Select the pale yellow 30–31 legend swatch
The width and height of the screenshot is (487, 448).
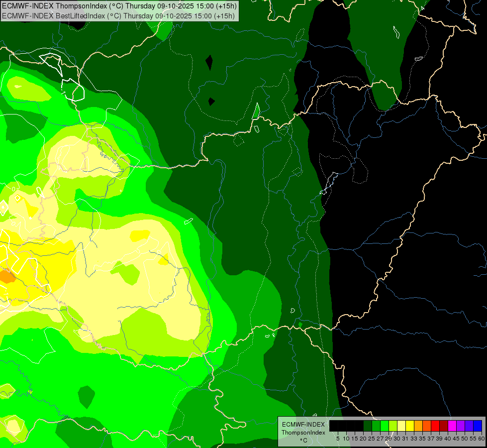tap(401, 426)
